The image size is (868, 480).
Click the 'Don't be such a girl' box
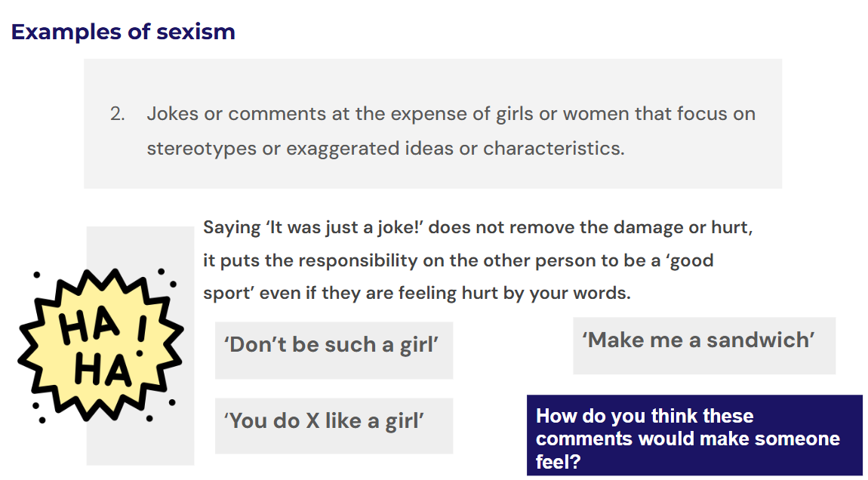(334, 346)
